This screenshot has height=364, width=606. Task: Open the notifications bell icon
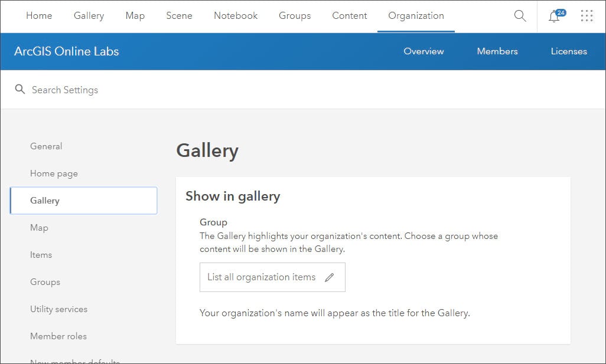tap(554, 17)
